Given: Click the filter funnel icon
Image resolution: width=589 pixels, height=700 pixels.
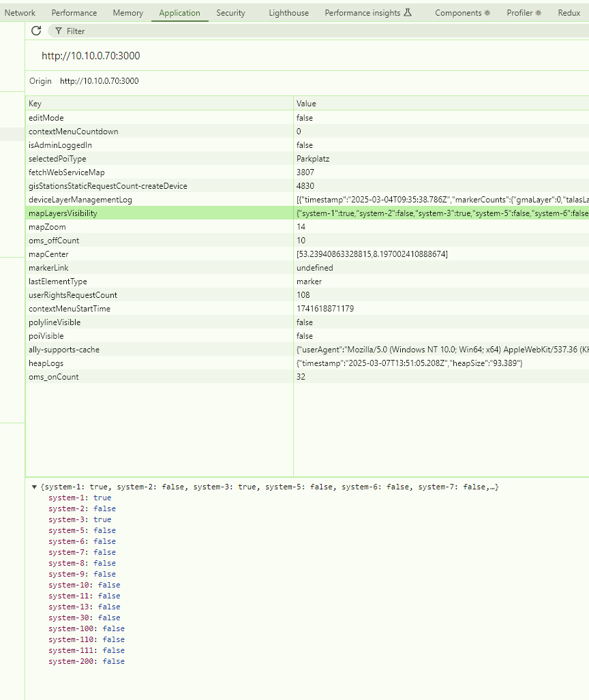Looking at the screenshot, I should (59, 31).
